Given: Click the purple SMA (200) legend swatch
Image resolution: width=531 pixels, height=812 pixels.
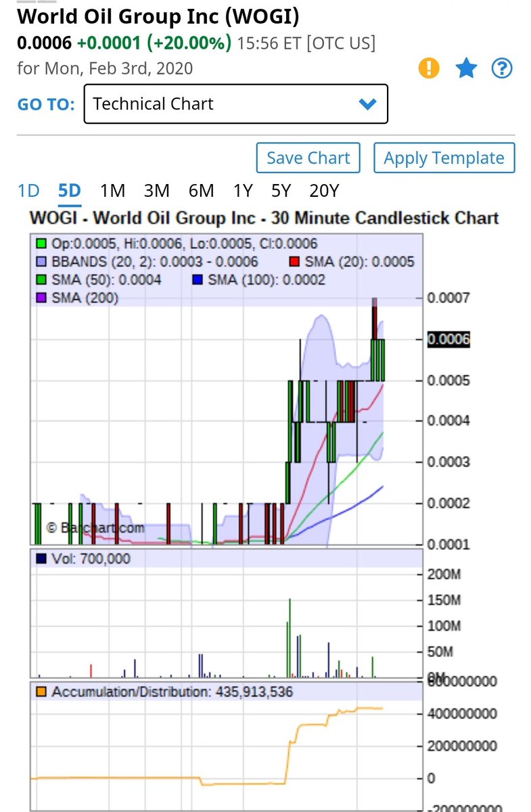Looking at the screenshot, I should [x=42, y=298].
